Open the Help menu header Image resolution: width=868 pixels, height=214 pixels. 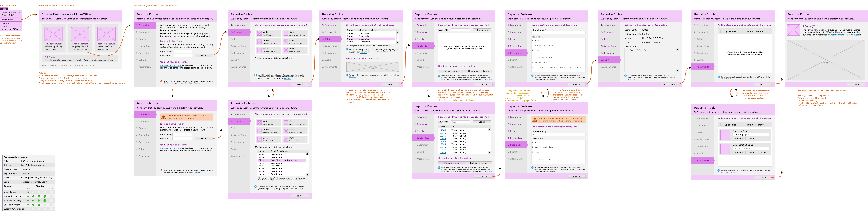4,9
